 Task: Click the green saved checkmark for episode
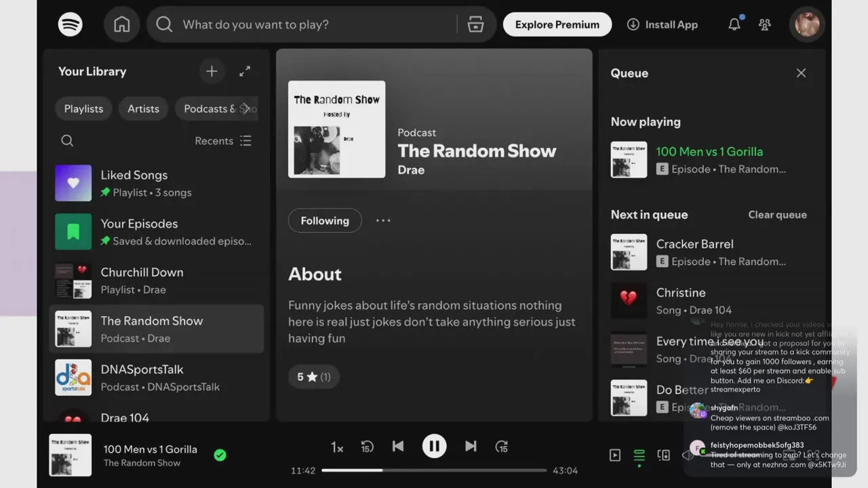tap(220, 455)
